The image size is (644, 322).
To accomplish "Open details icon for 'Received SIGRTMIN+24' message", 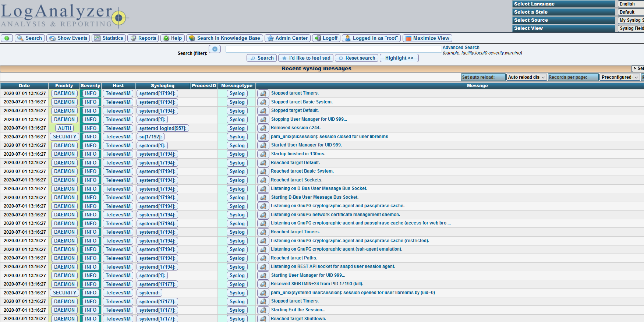I will tap(263, 284).
